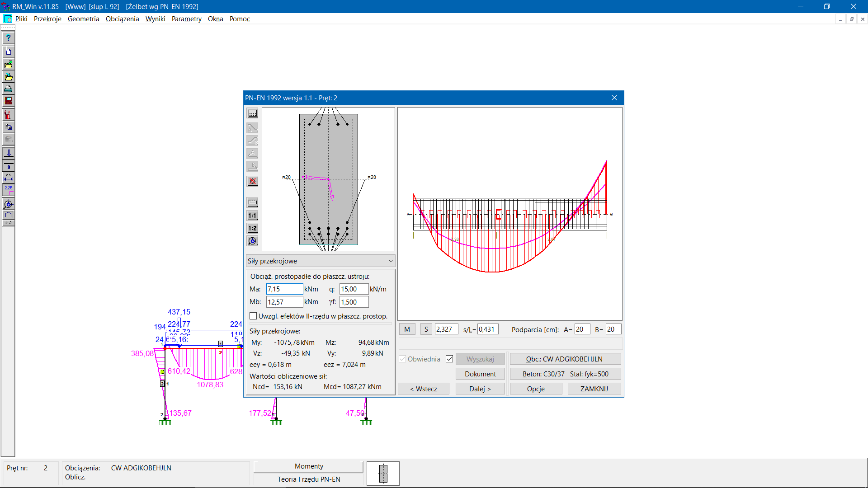
Task: Set section view scale to 1:2 in dialog
Action: click(x=253, y=228)
